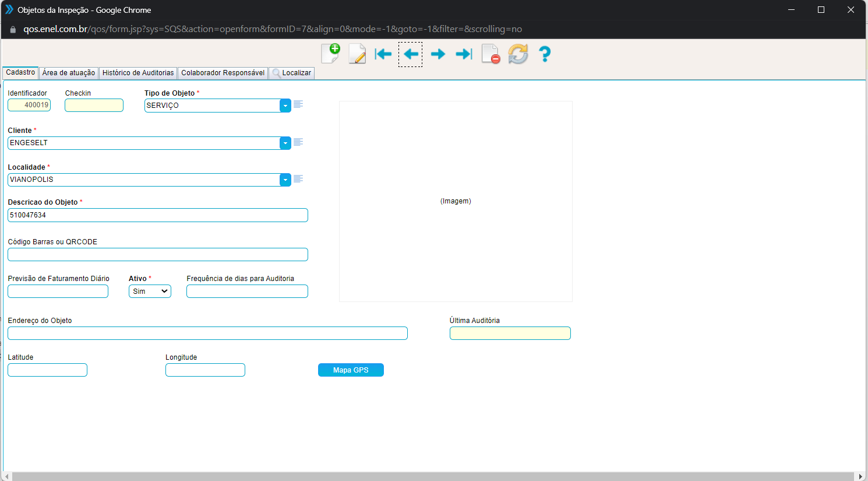Go to the previous record arrow
This screenshot has width=868, height=481.
(x=411, y=54)
